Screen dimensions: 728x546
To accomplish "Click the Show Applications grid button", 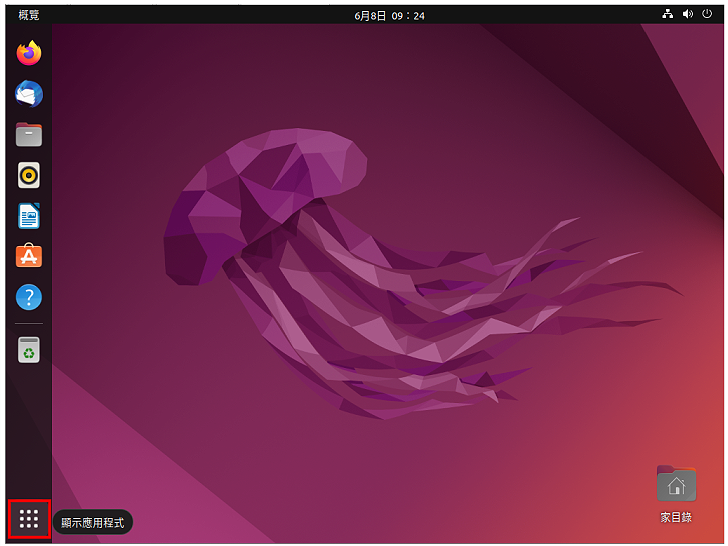I will (29, 519).
